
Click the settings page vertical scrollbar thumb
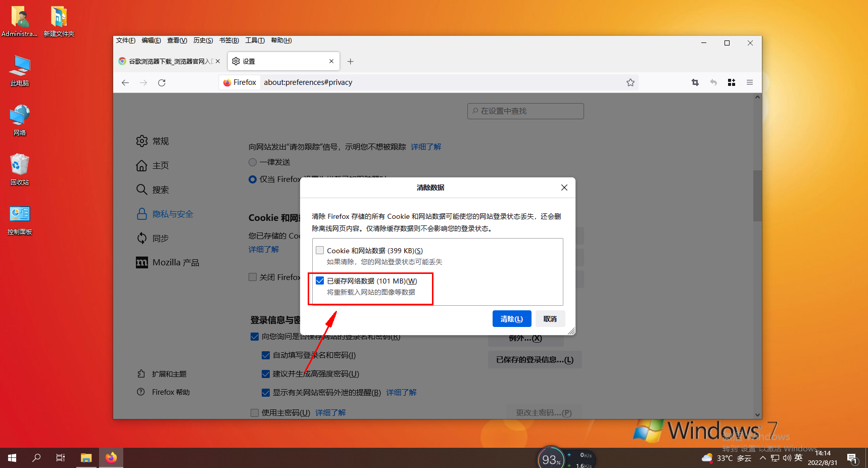coord(757,196)
